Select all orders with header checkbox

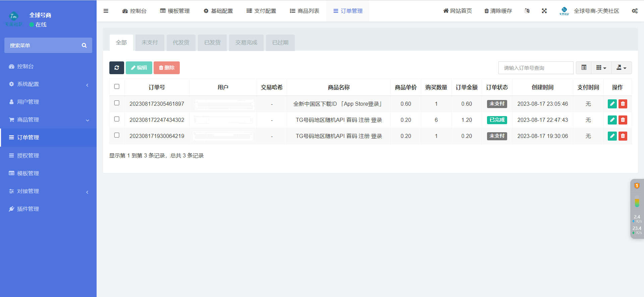click(x=117, y=87)
